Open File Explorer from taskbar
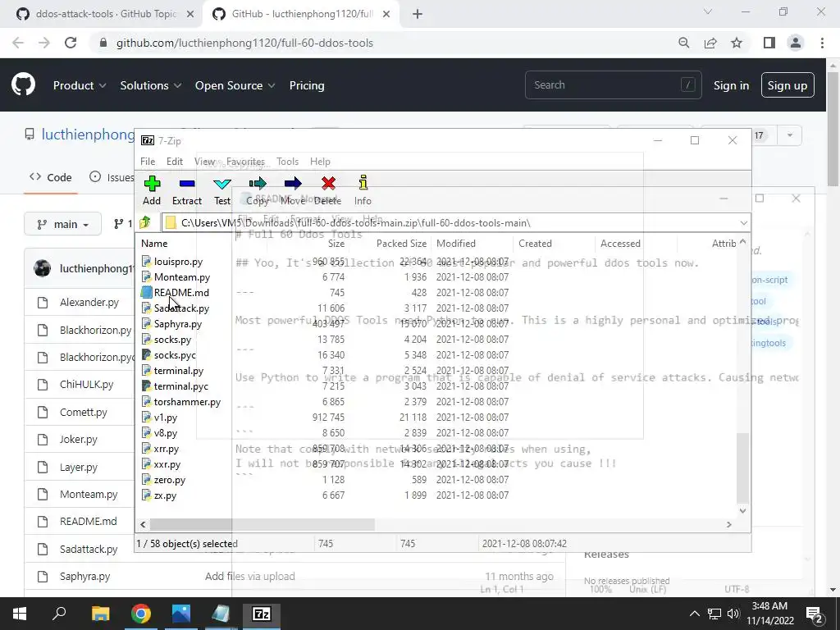 (x=100, y=614)
